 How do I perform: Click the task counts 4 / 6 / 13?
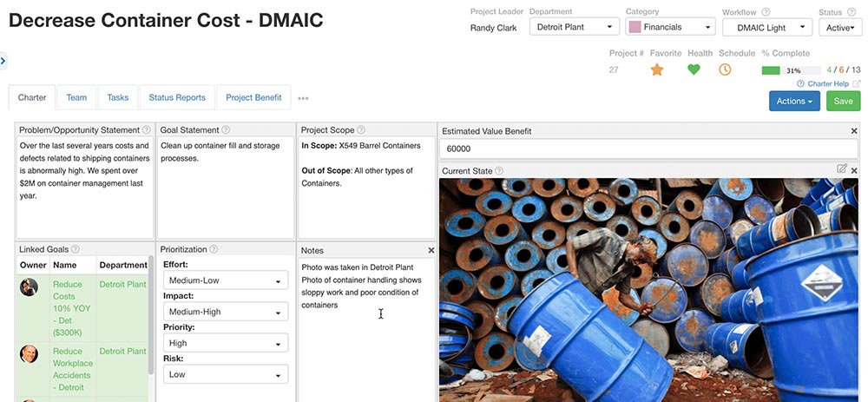844,69
